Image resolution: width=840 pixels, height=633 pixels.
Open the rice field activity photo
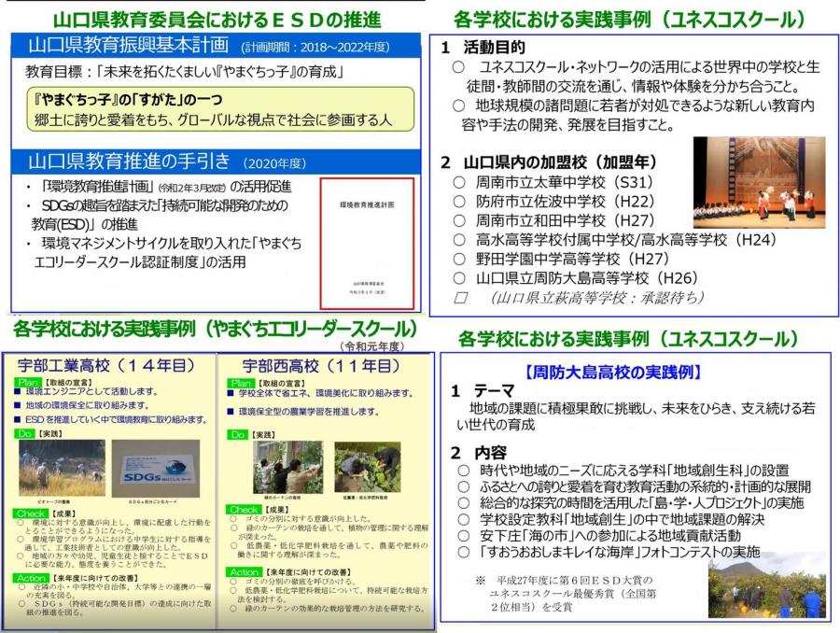(x=62, y=469)
